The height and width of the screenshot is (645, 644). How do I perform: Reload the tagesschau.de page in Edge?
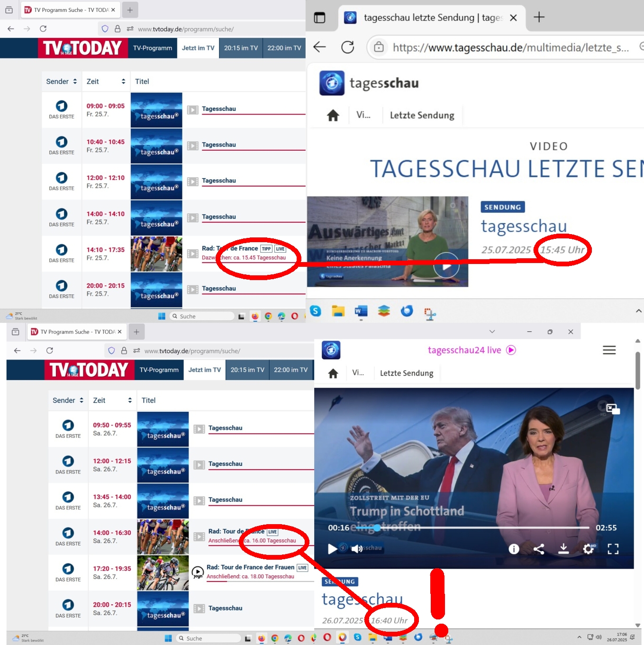pos(348,47)
